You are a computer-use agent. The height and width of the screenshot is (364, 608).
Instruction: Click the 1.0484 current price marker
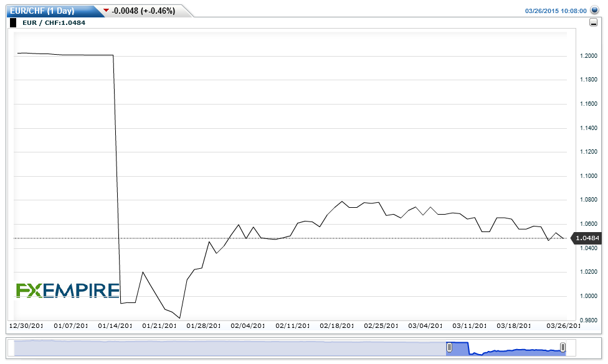tap(587, 238)
